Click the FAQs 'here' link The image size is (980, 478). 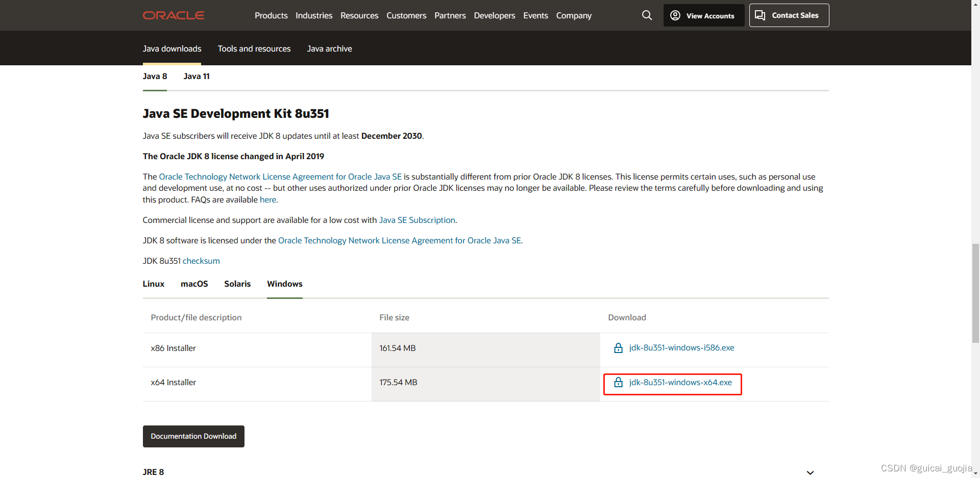[268, 199]
